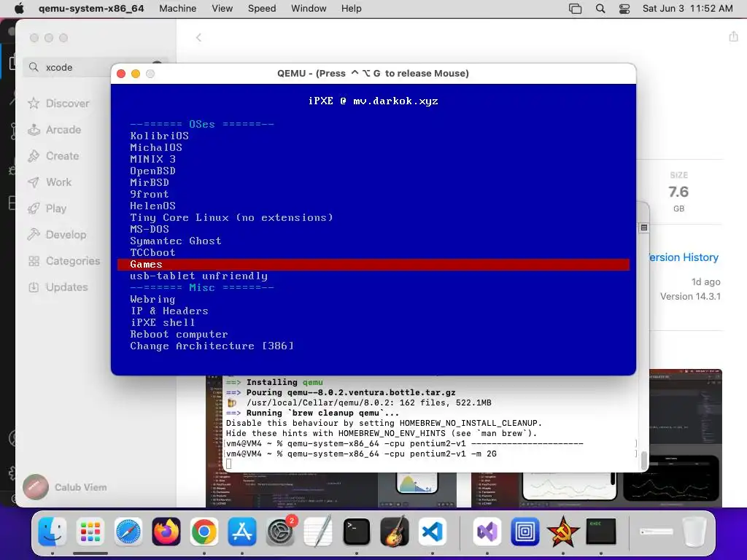
Task: Open the red star app in Dock
Action: pyautogui.click(x=562, y=532)
